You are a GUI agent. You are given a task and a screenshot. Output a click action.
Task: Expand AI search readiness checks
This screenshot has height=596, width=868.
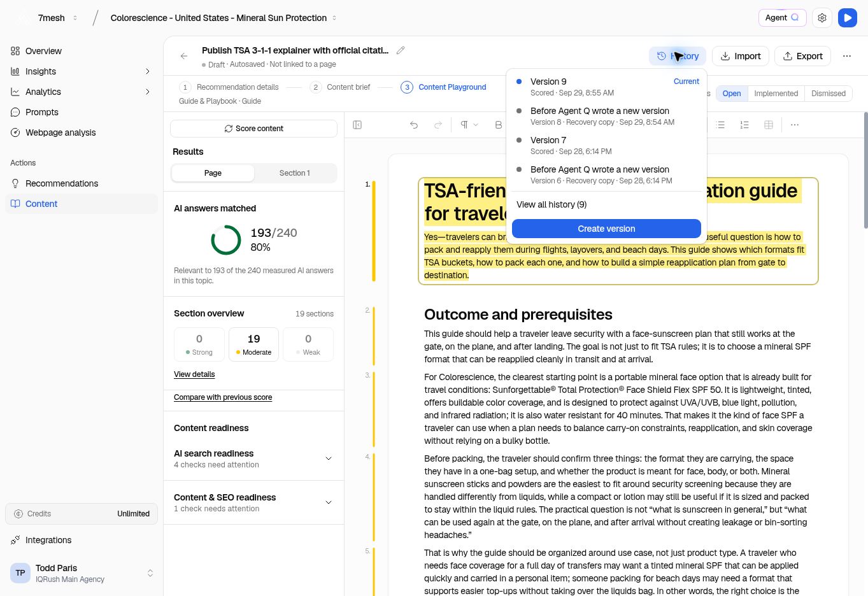tap(253, 458)
